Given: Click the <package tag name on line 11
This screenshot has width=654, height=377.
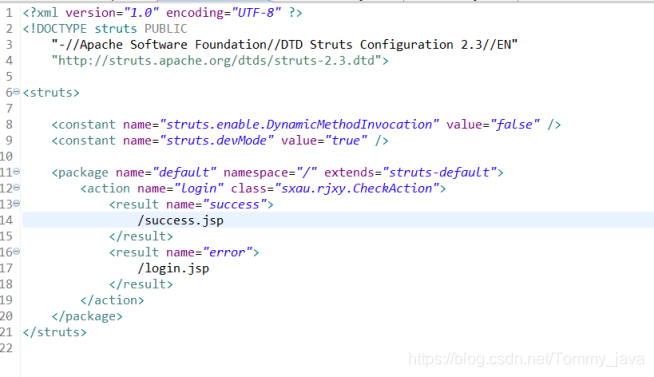Looking at the screenshot, I should click(80, 173).
